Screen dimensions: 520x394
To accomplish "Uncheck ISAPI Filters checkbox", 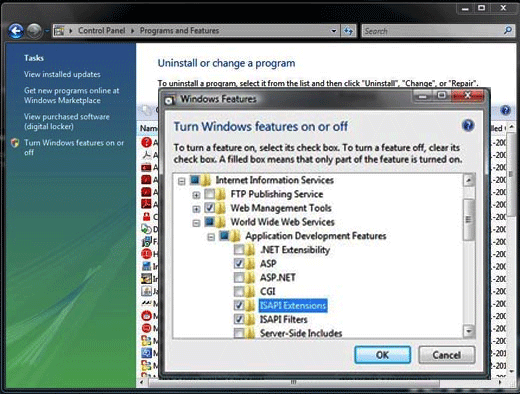I will point(239,319).
